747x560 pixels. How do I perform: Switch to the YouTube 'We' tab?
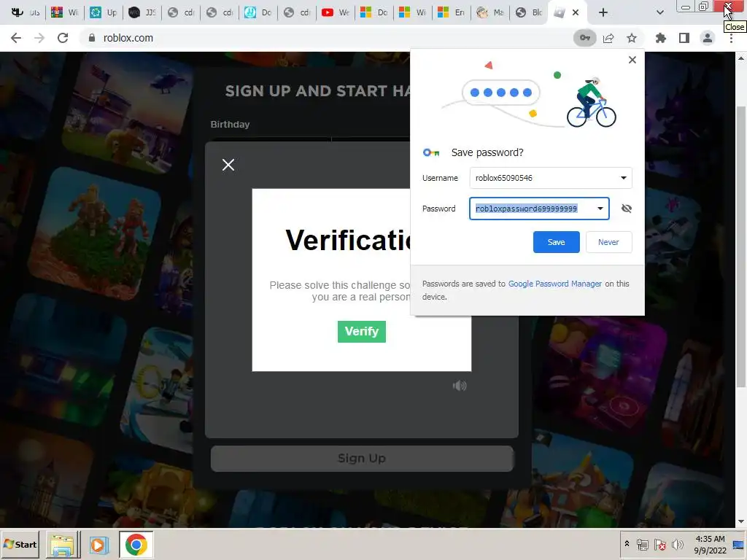click(x=336, y=12)
